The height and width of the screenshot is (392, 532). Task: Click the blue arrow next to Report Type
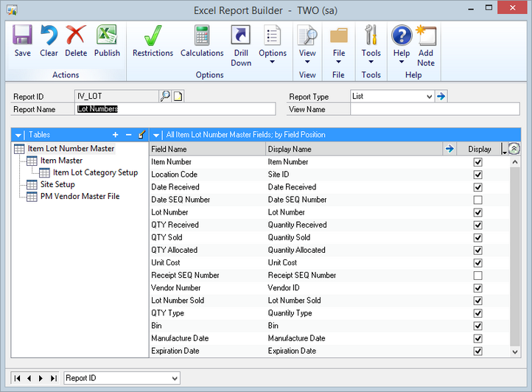(441, 97)
